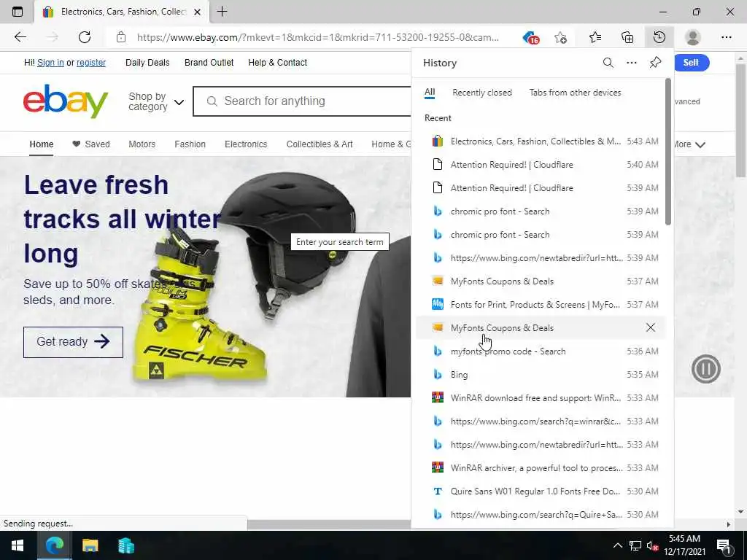Open the muted volume tray icon
The height and width of the screenshot is (560, 747).
(x=653, y=545)
